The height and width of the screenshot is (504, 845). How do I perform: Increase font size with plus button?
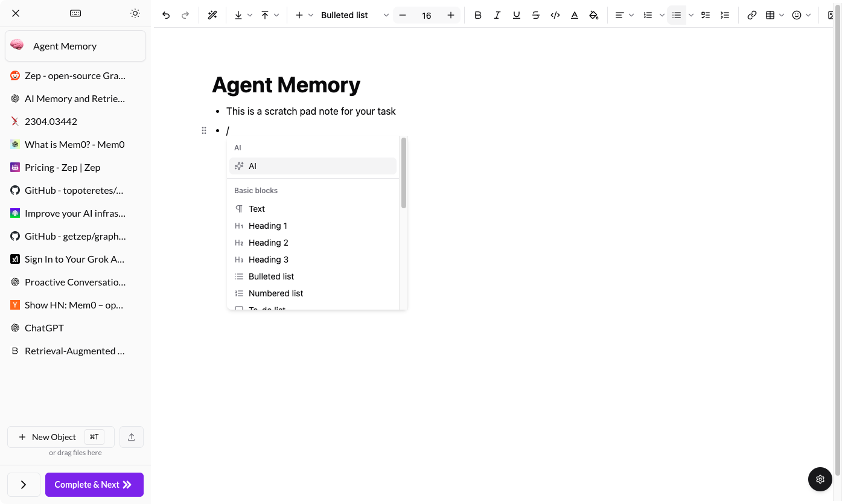click(451, 15)
